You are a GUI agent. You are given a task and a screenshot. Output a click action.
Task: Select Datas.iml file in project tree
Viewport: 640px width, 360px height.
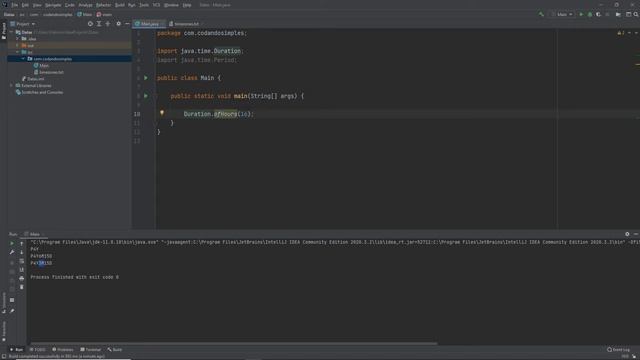pos(33,79)
